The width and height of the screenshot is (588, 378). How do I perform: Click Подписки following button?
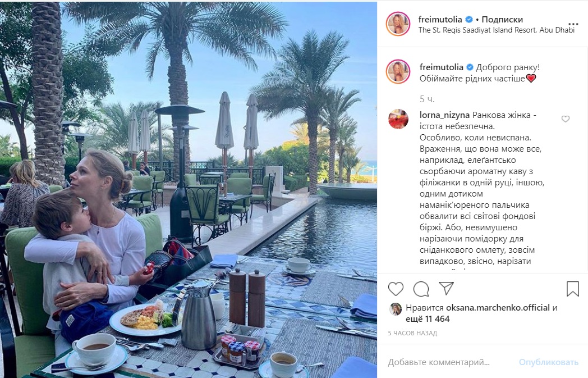(x=502, y=19)
